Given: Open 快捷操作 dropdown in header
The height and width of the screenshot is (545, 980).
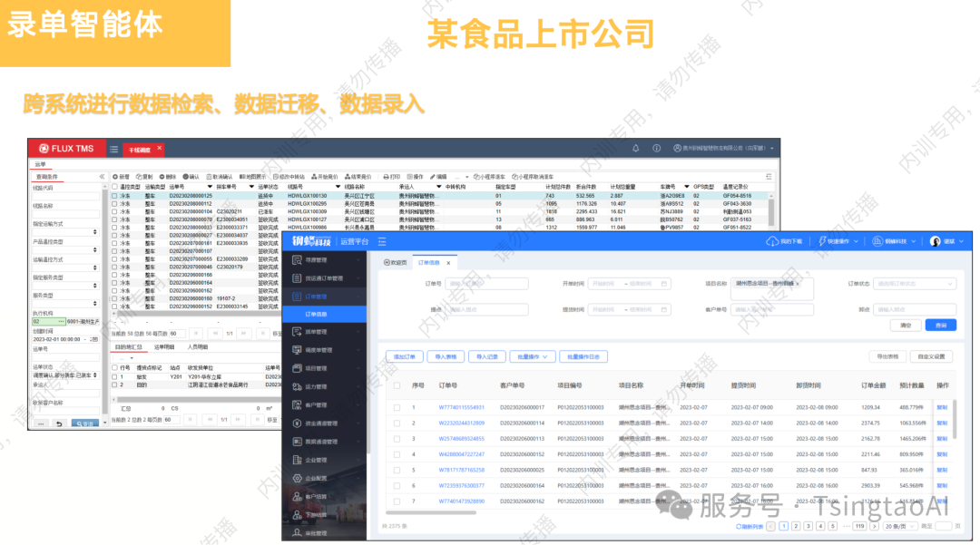Looking at the screenshot, I should click(838, 241).
